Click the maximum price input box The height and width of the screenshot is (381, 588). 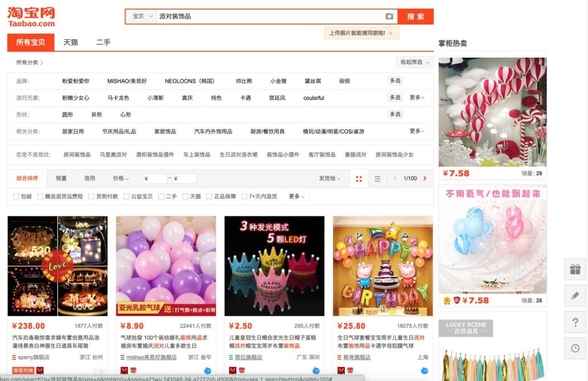point(184,179)
